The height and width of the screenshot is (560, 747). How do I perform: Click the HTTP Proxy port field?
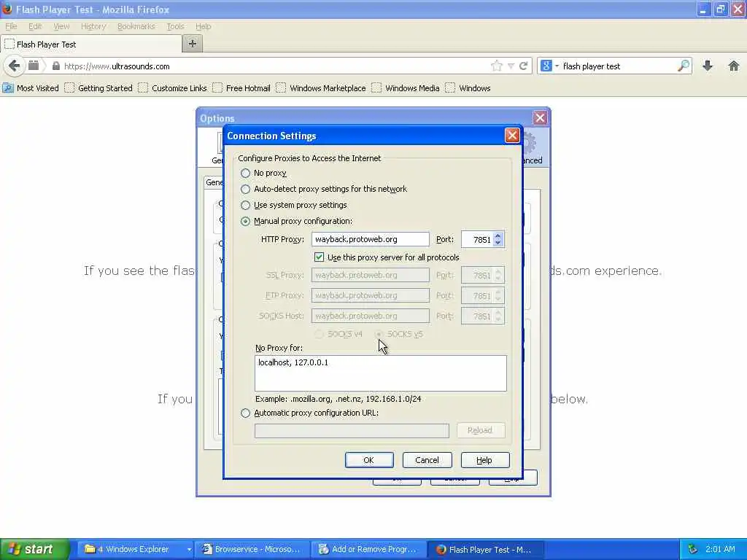477,239
